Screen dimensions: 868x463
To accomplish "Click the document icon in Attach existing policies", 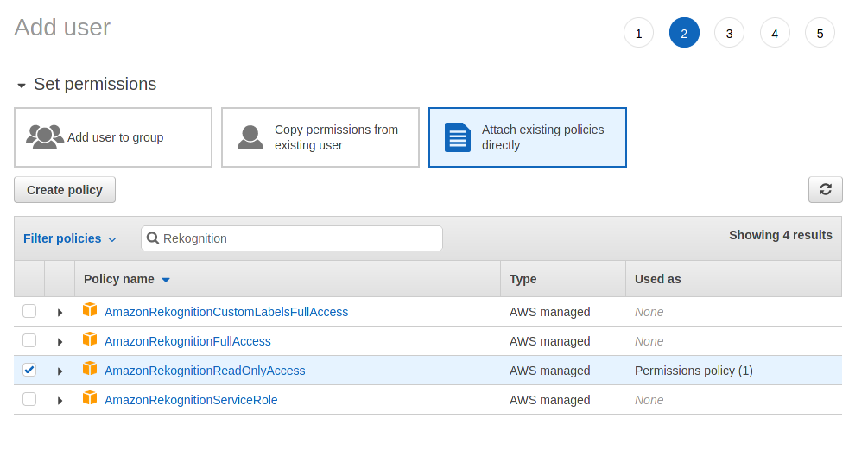I will tap(458, 137).
